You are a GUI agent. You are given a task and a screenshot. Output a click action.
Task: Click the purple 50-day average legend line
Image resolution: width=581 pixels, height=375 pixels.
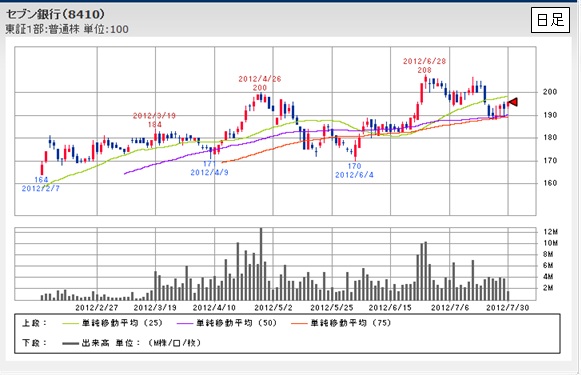[185, 323]
